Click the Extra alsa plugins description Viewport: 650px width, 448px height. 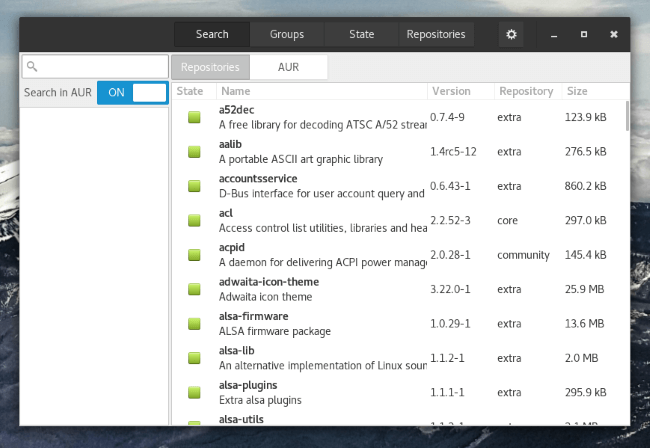(x=260, y=400)
